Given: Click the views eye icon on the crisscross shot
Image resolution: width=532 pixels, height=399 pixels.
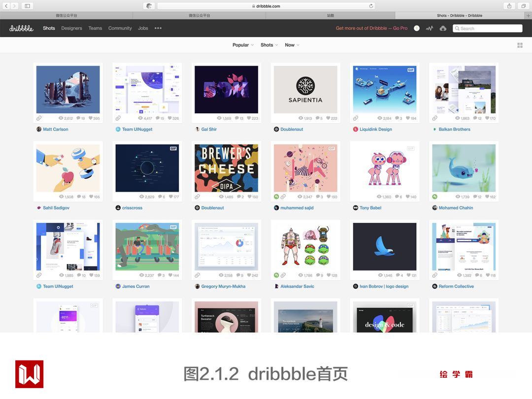Looking at the screenshot, I should point(141,197).
